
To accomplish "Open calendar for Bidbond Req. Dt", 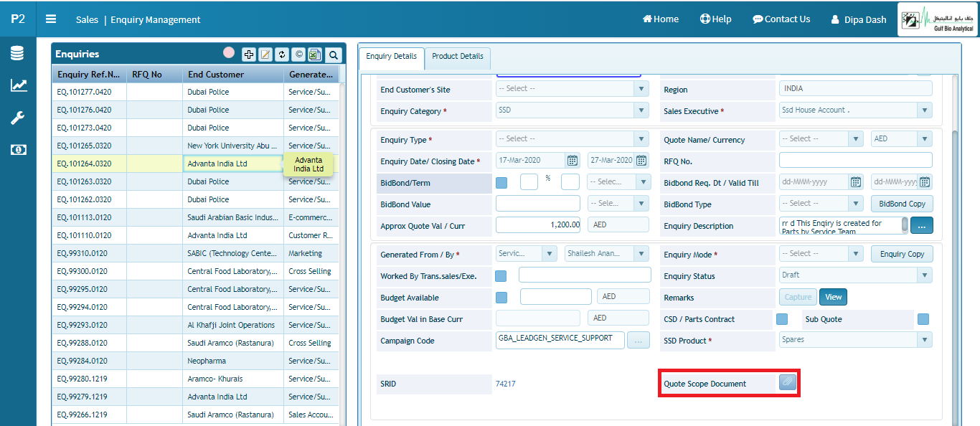I will 856,182.
